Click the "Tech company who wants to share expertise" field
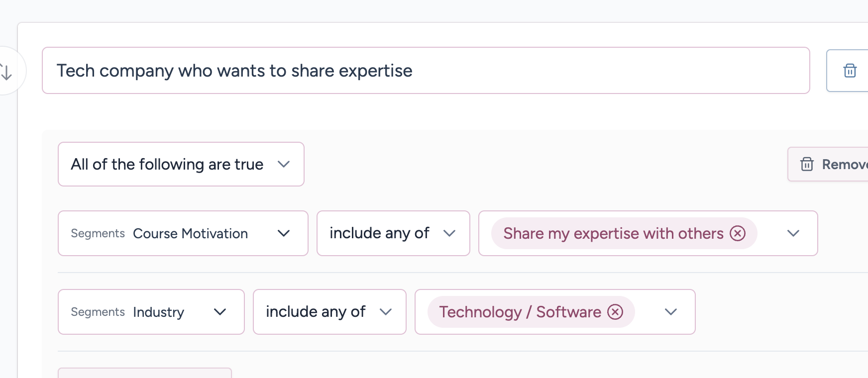This screenshot has height=378, width=868. (426, 71)
